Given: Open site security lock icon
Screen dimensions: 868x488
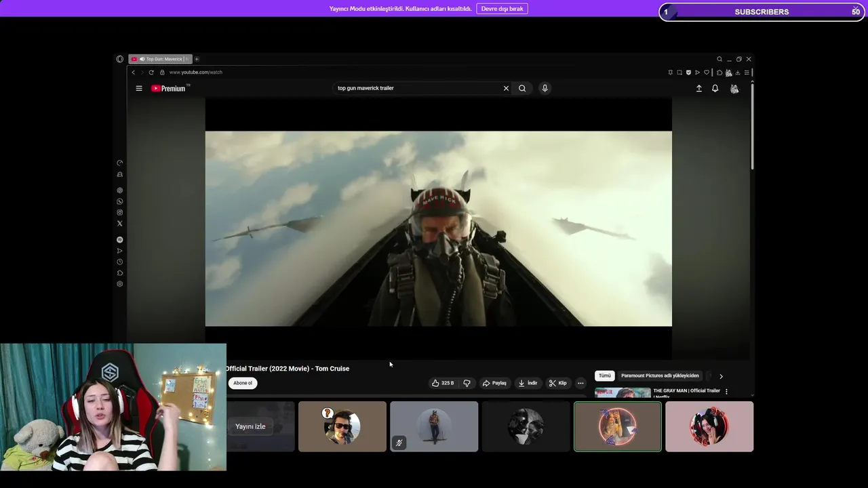Looking at the screenshot, I should point(162,73).
